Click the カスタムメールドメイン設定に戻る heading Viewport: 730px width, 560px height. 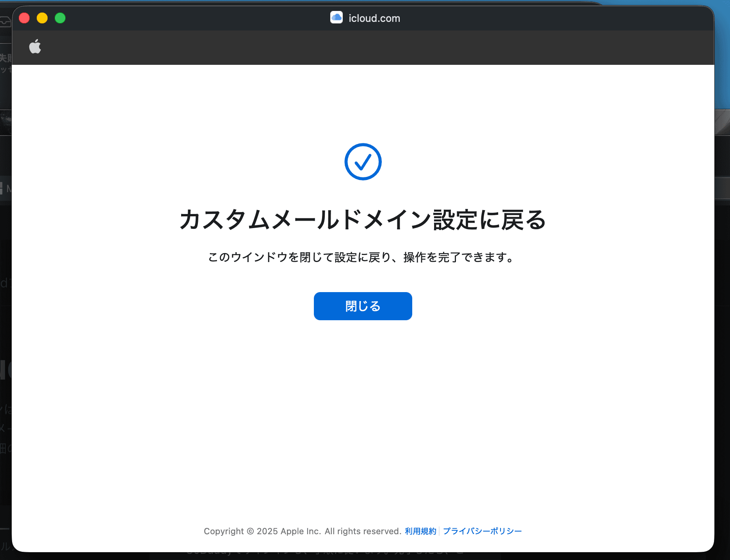click(363, 219)
